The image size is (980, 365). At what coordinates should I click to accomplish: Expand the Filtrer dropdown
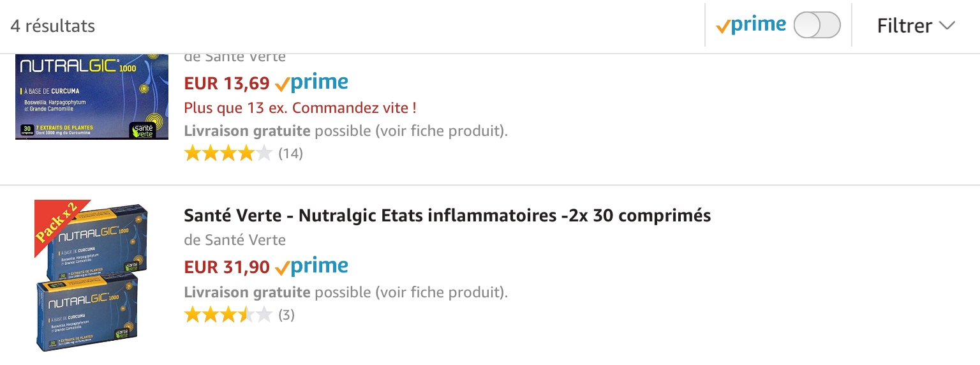pyautogui.click(x=916, y=26)
